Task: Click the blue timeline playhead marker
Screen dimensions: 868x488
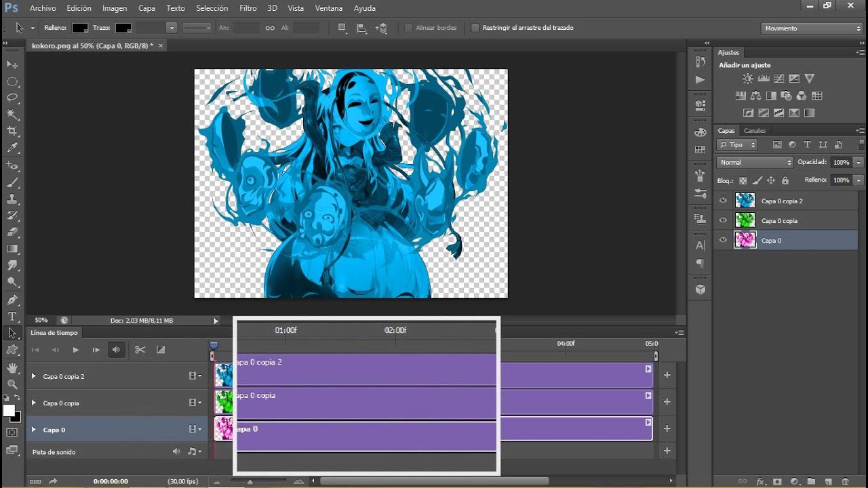Action: tap(214, 345)
